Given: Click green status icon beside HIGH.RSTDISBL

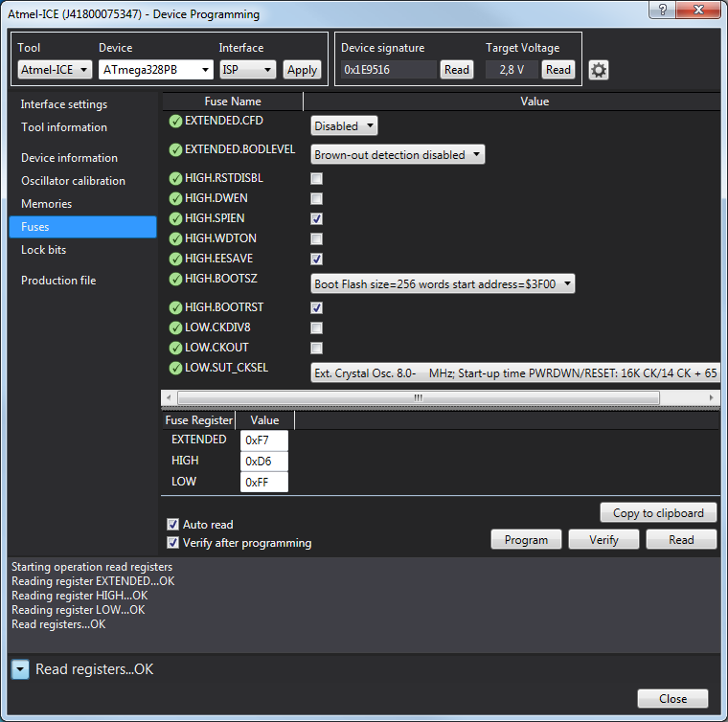Looking at the screenshot, I should coord(175,179).
